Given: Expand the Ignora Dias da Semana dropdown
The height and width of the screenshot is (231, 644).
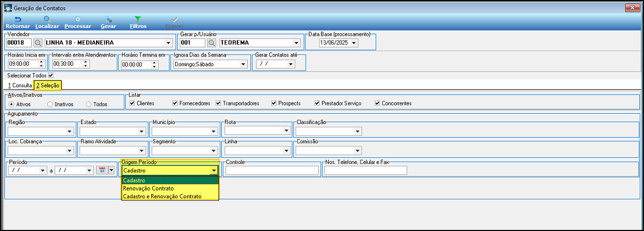Looking at the screenshot, I should (243, 64).
